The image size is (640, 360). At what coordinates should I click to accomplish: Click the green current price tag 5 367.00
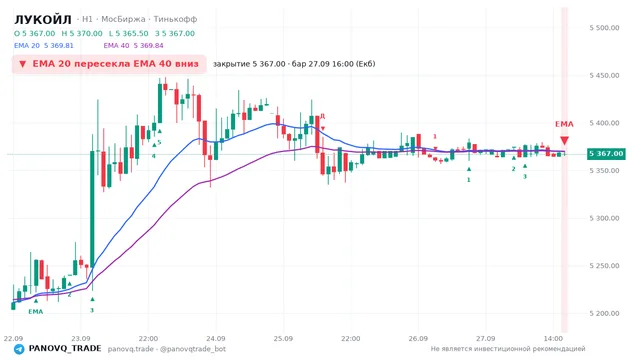click(606, 153)
